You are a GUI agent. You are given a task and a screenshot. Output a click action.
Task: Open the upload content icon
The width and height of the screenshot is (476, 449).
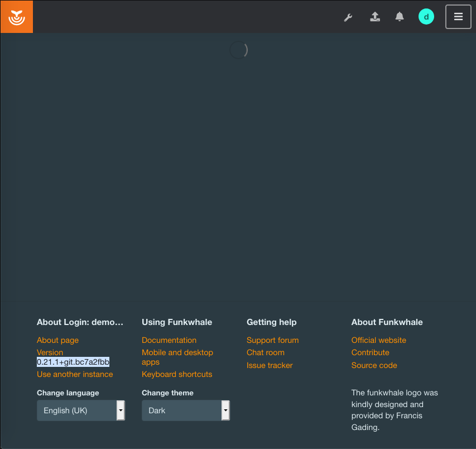(375, 17)
